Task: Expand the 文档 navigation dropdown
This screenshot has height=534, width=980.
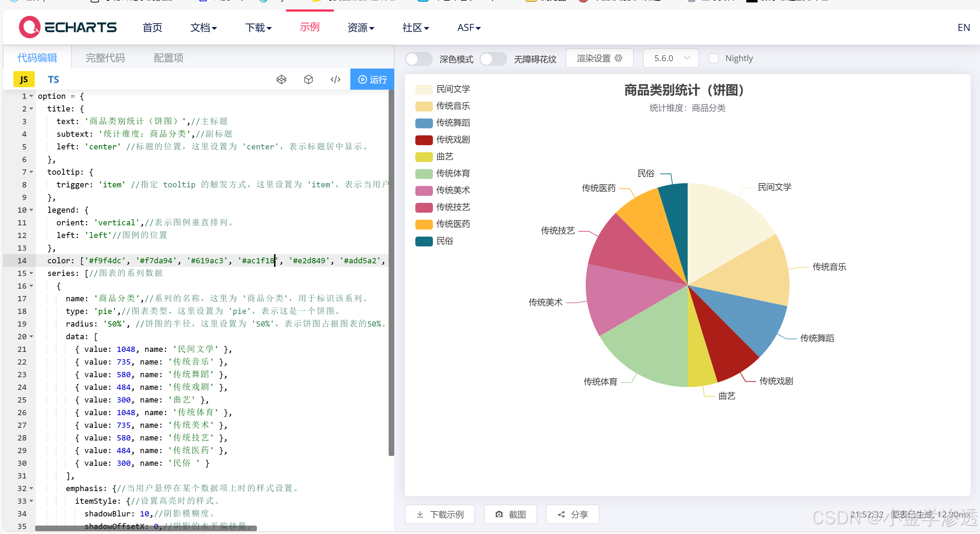Action: pos(203,27)
